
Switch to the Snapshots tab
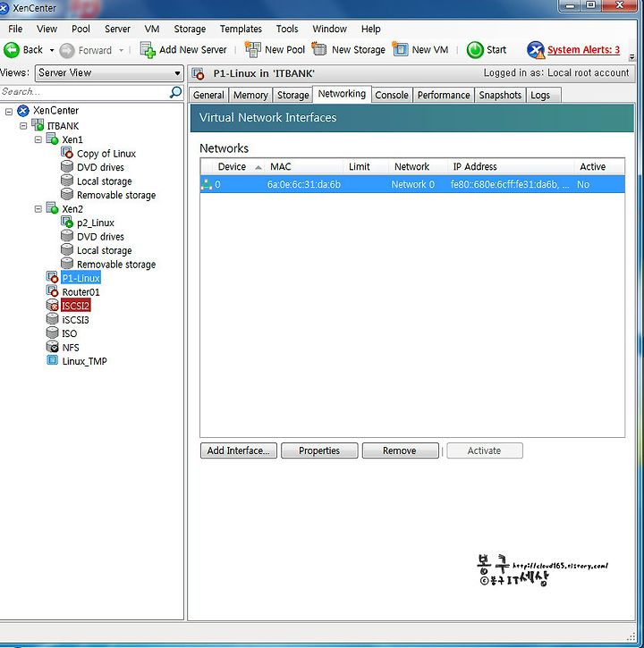(x=500, y=95)
